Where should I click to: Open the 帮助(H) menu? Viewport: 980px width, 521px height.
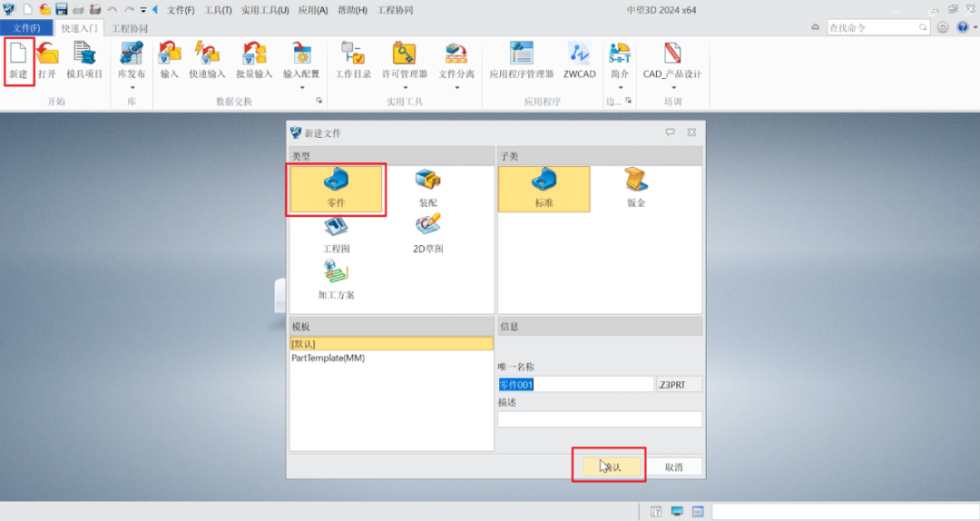pyautogui.click(x=352, y=10)
